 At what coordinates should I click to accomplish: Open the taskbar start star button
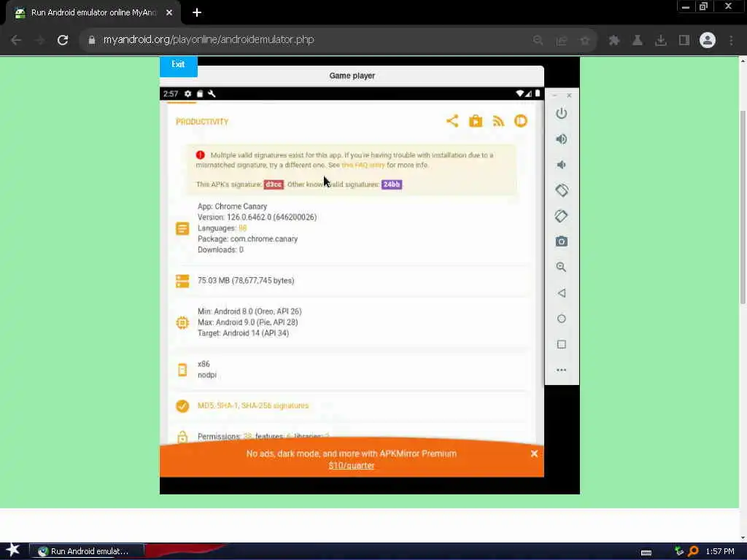pyautogui.click(x=13, y=551)
